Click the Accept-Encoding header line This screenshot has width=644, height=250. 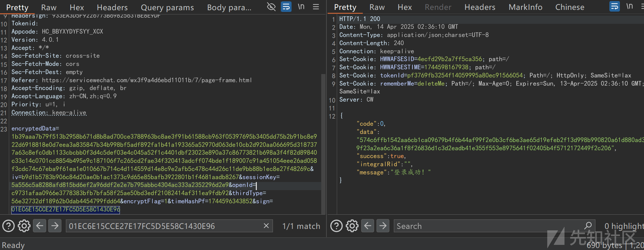tap(69, 88)
